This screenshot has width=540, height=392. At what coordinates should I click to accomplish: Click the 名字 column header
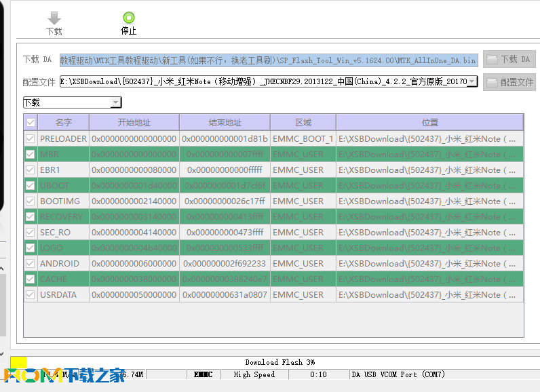coord(63,123)
